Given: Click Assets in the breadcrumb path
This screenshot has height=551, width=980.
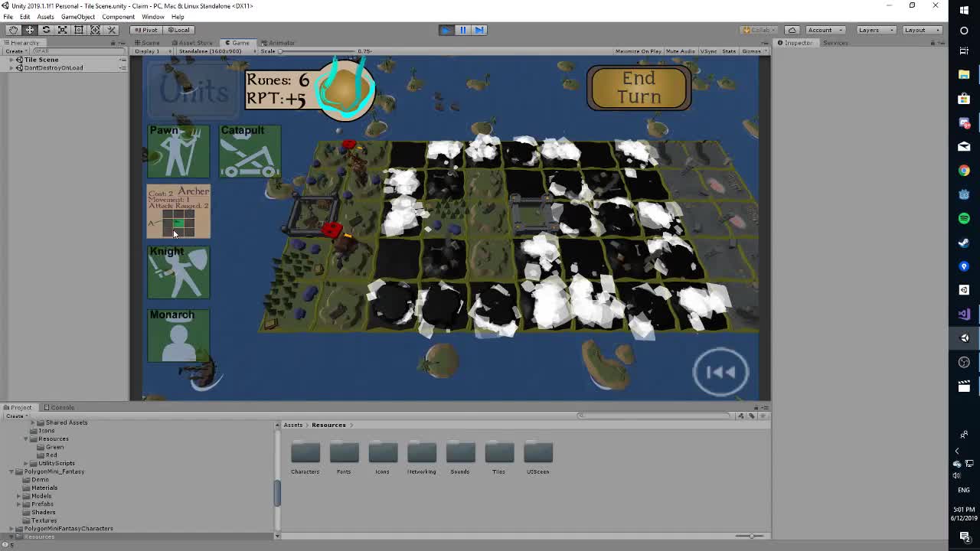Looking at the screenshot, I should [292, 425].
